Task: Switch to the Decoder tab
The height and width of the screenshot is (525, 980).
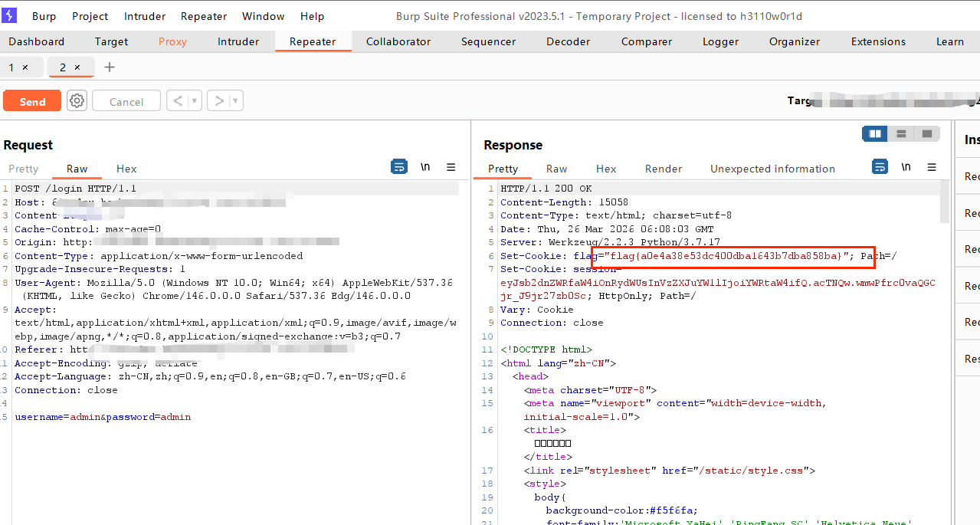Action: tap(568, 41)
